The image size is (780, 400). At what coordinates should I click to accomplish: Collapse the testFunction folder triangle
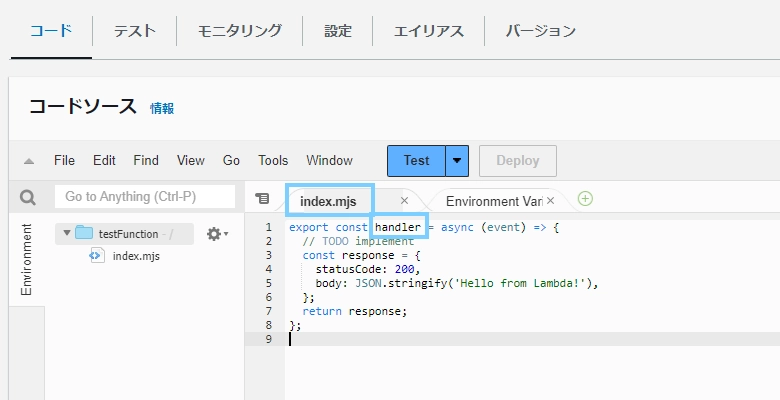[x=67, y=233]
